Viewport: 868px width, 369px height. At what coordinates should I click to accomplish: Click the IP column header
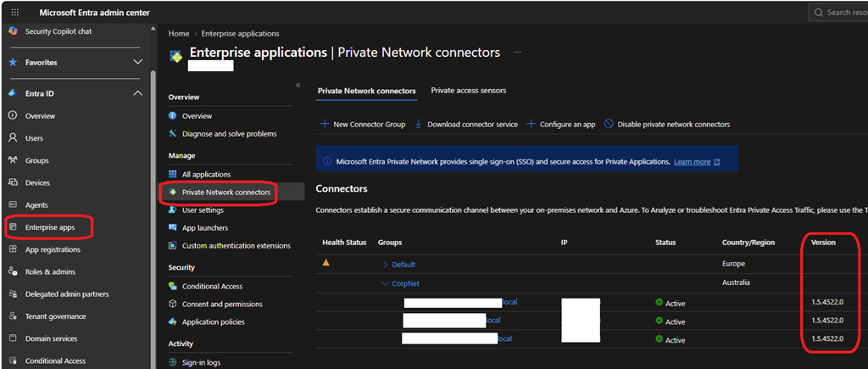(x=564, y=243)
